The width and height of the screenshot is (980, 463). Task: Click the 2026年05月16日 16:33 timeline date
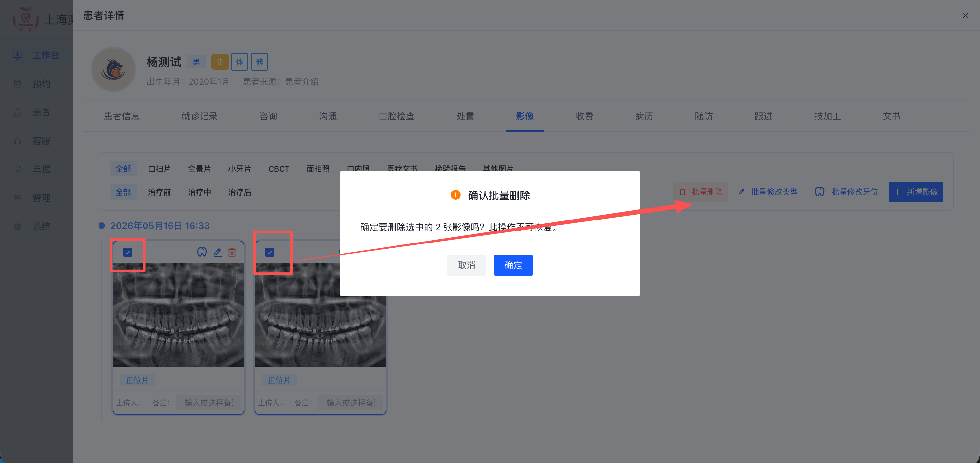pos(160,226)
